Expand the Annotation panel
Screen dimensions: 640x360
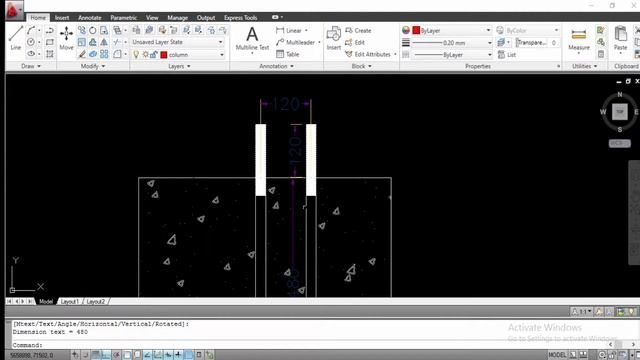[x=276, y=66]
